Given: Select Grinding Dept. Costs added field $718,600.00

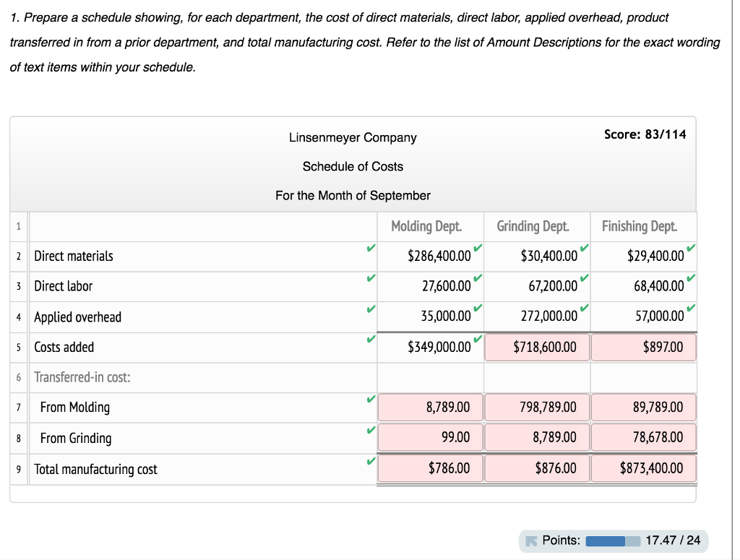Looking at the screenshot, I should 537,348.
